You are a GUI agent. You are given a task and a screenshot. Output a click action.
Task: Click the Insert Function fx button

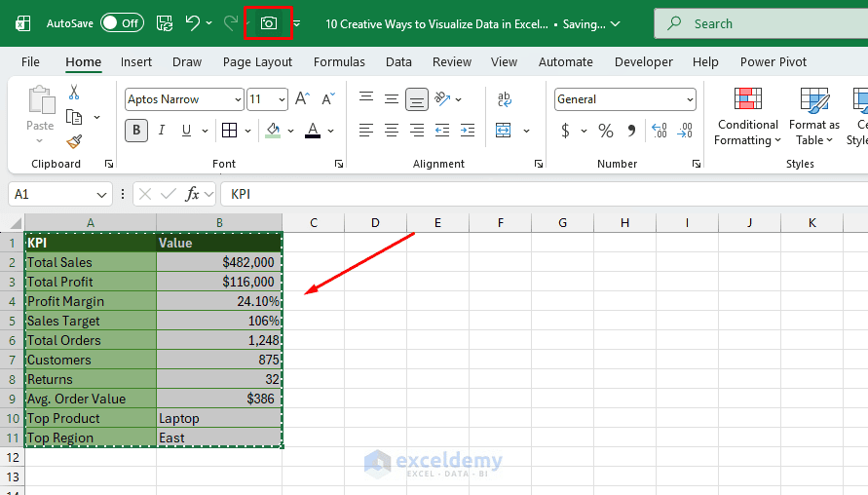click(192, 194)
